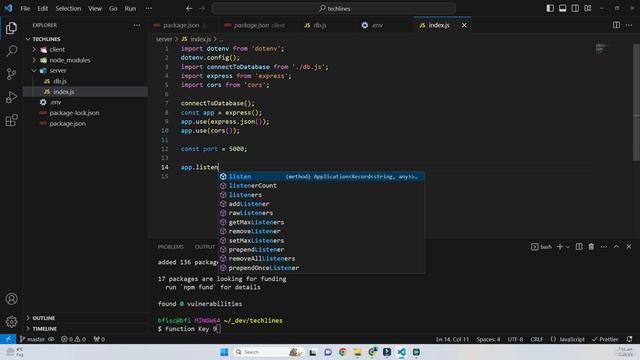Screen dimensions: 640x360
Task: Kill the terminal with trash icon
Action: 591,247
